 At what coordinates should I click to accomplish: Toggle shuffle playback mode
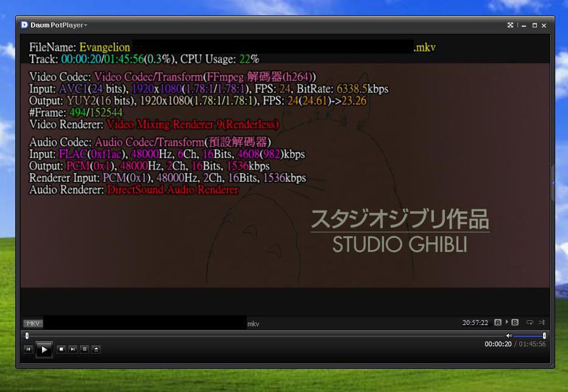(x=542, y=322)
